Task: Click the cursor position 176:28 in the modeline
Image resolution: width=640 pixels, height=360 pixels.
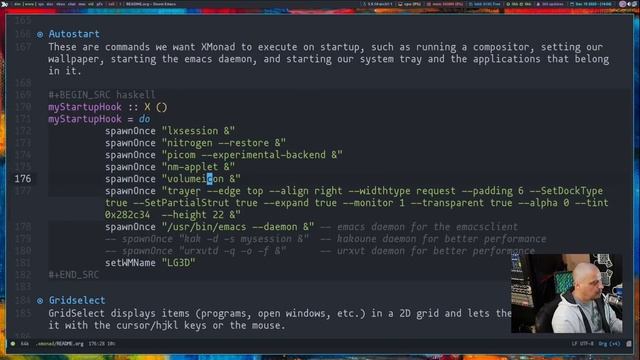Action: (x=96, y=344)
